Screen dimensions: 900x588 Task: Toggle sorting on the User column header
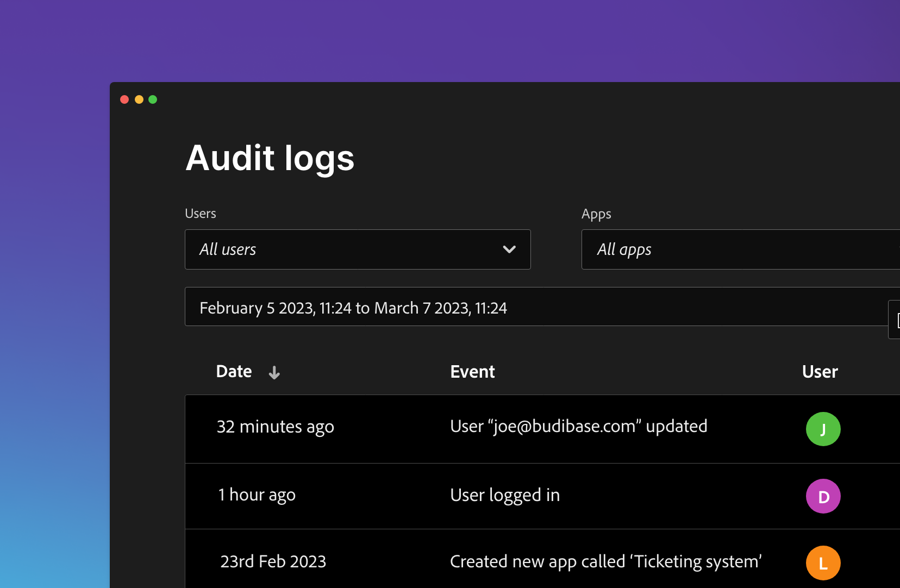click(x=820, y=372)
